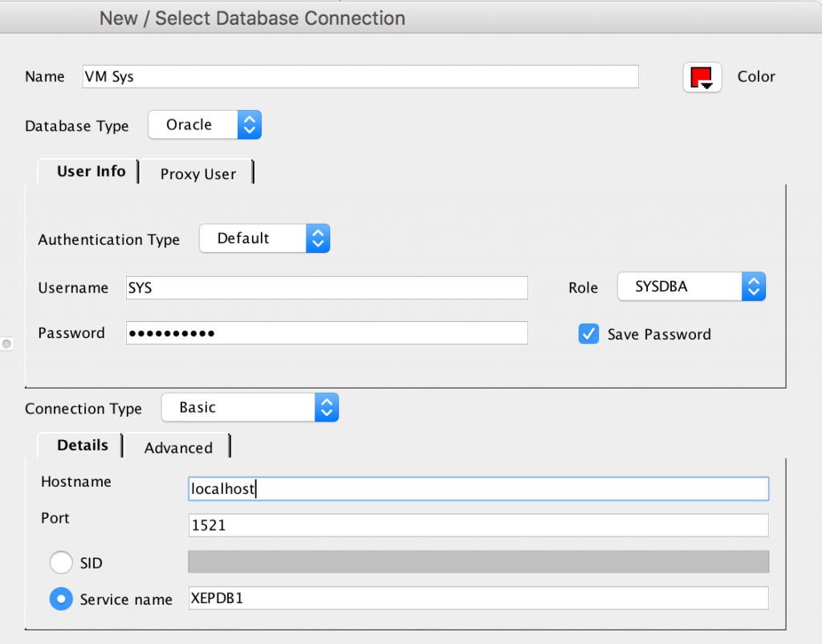The height and width of the screenshot is (644, 822).
Task: Switch to the Proxy User tab
Action: [197, 173]
